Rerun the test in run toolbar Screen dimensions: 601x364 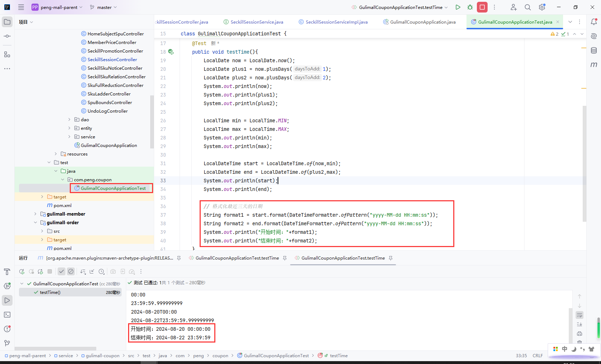22,272
